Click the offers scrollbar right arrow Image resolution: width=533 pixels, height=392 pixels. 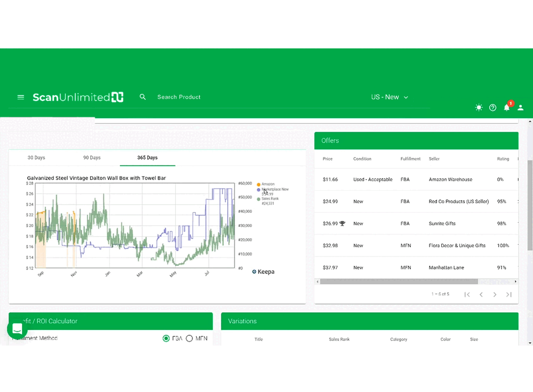pos(516,281)
